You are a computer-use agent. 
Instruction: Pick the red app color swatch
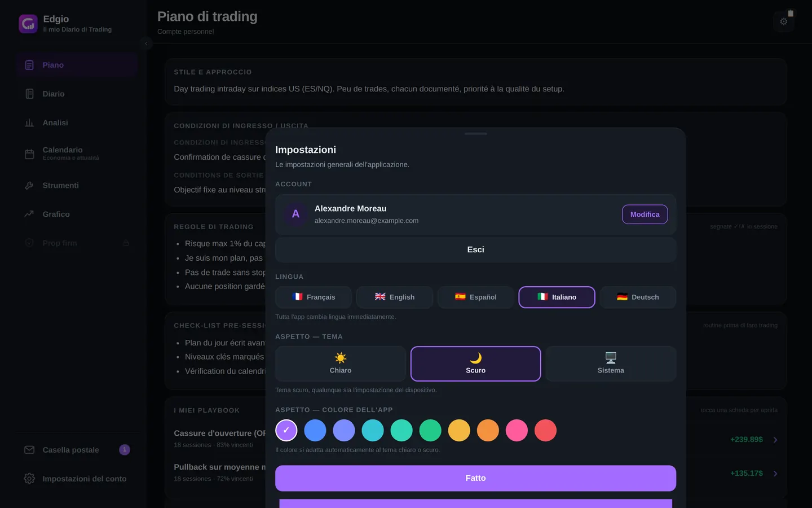tap(545, 430)
